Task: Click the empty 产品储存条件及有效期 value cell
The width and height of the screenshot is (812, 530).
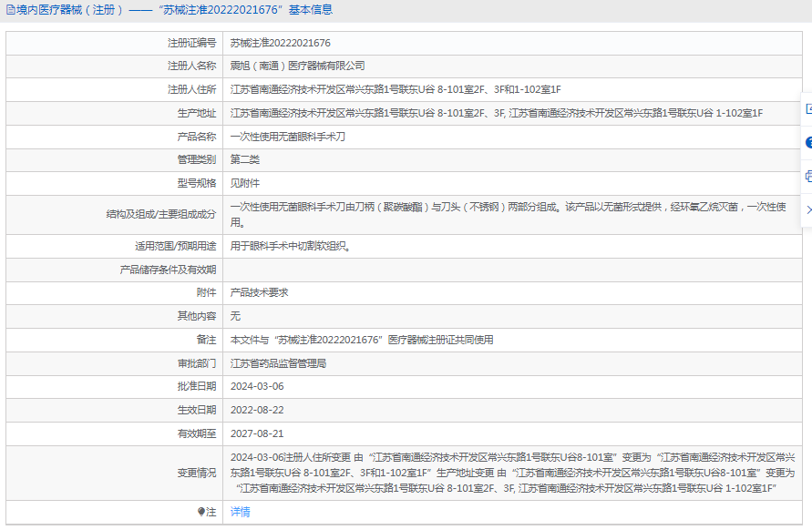Action: [x=510, y=270]
